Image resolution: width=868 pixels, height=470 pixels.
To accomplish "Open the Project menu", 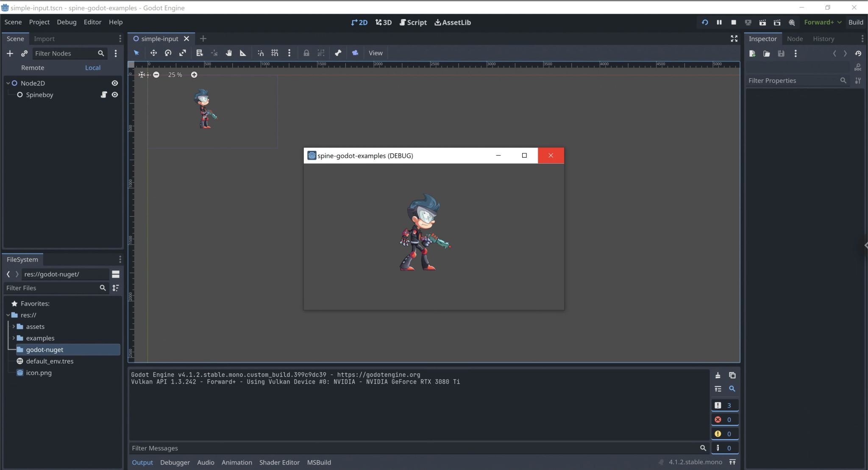I will [x=39, y=22].
